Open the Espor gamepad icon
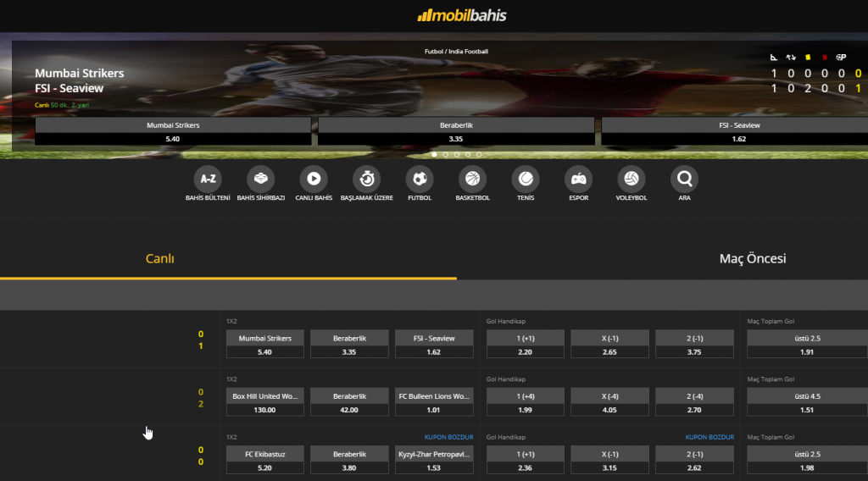Image resolution: width=868 pixels, height=481 pixels. pyautogui.click(x=578, y=179)
